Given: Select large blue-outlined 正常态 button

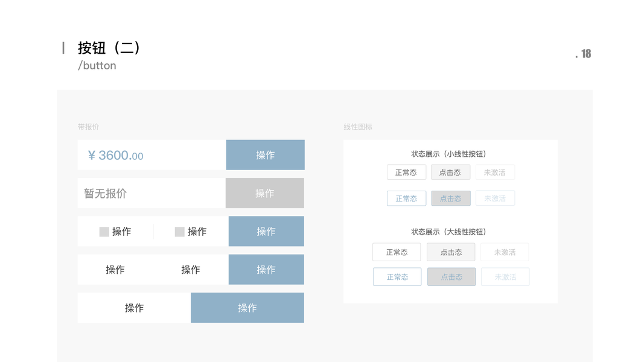Looking at the screenshot, I should click(x=397, y=277).
